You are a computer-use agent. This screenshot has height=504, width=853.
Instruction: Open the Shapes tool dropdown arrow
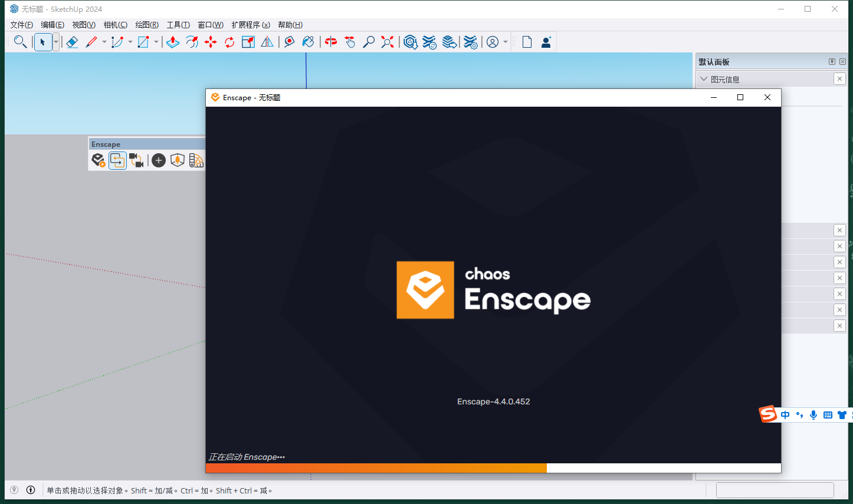click(x=156, y=42)
